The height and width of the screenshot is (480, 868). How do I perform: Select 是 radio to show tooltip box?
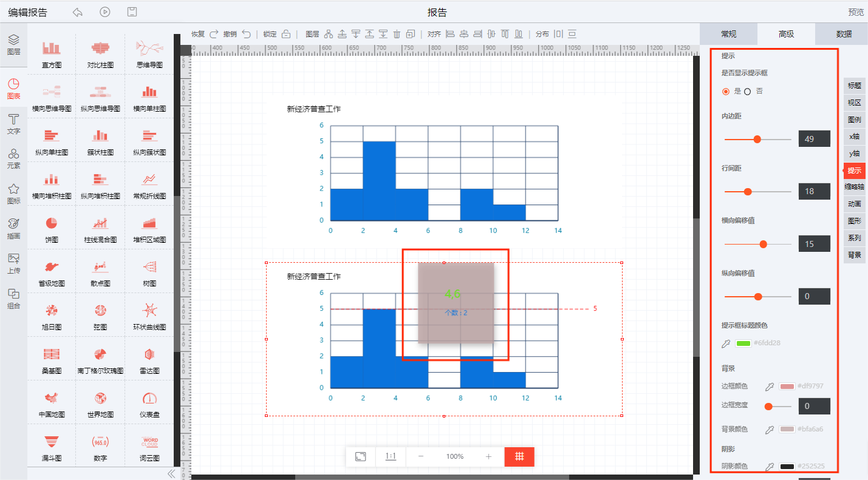(x=725, y=92)
